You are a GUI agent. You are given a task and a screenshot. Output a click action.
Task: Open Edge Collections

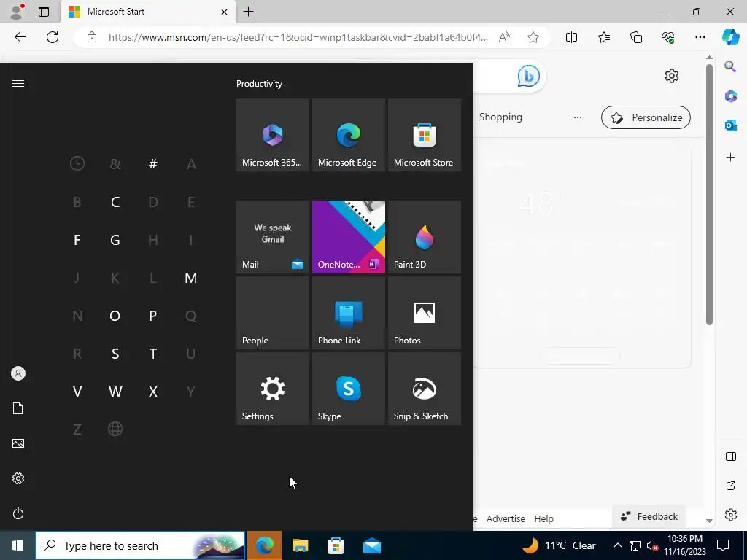(x=636, y=37)
